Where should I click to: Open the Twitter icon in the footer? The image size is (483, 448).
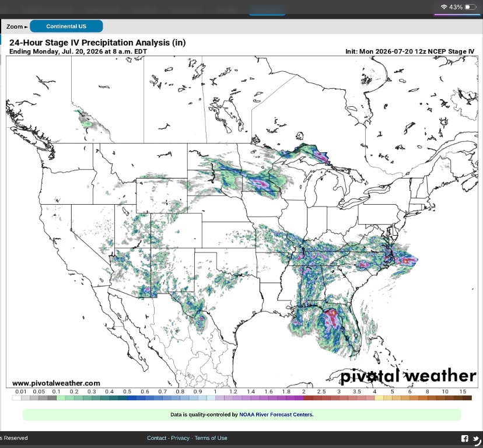pos(477,439)
